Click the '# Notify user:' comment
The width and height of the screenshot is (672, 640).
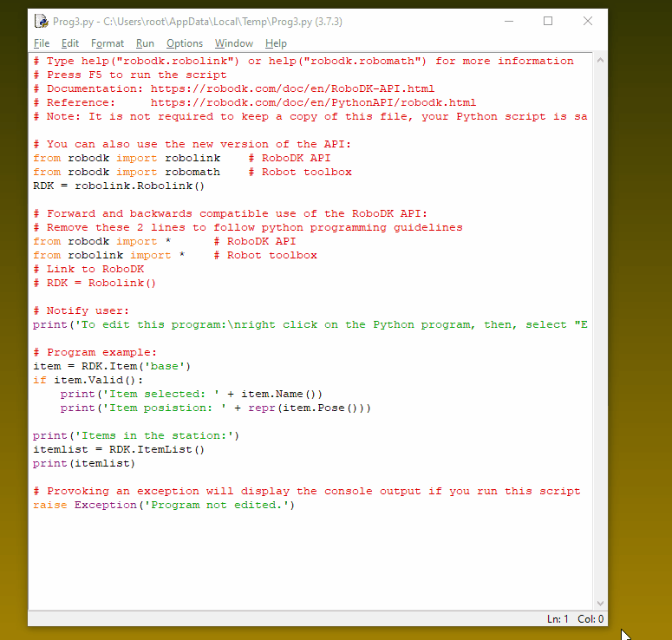[81, 310]
